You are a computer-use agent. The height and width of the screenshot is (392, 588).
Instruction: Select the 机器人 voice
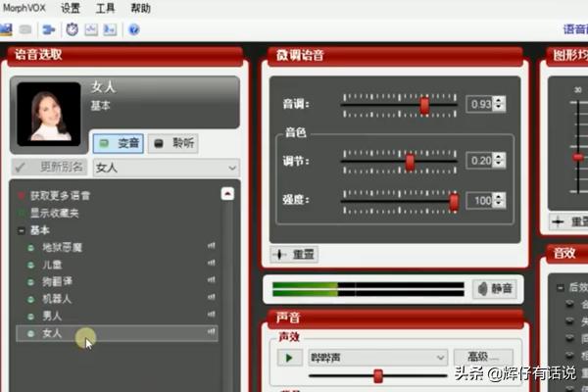(57, 299)
